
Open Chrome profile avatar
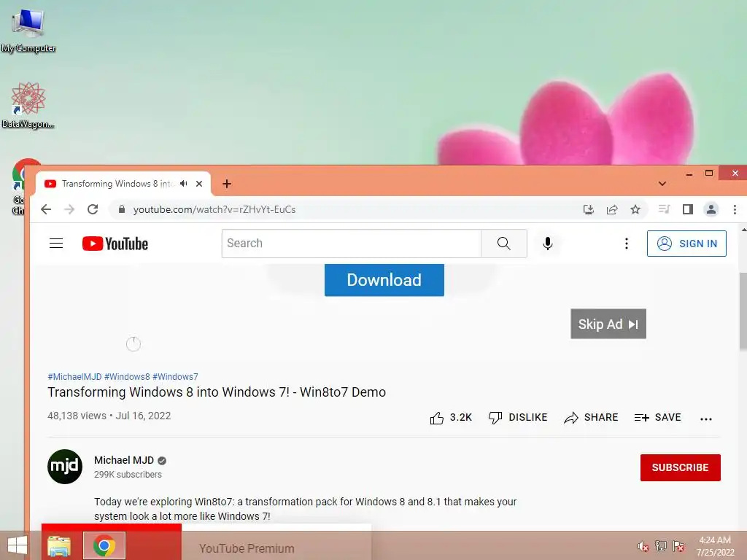(711, 209)
